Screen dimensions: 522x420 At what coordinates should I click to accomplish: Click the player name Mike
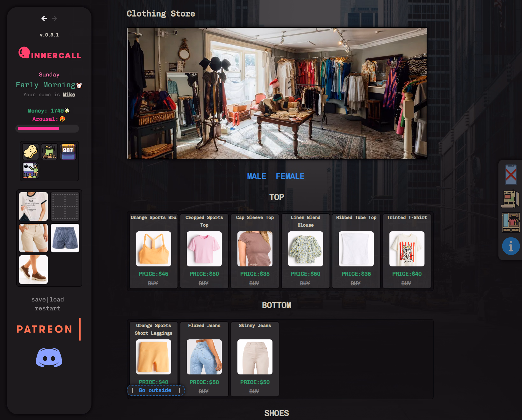click(x=69, y=95)
